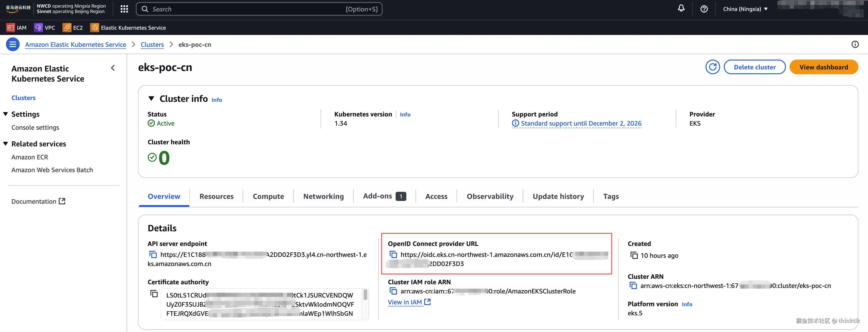This screenshot has width=868, height=332.
Task: Click the Delete cluster button
Action: [754, 67]
